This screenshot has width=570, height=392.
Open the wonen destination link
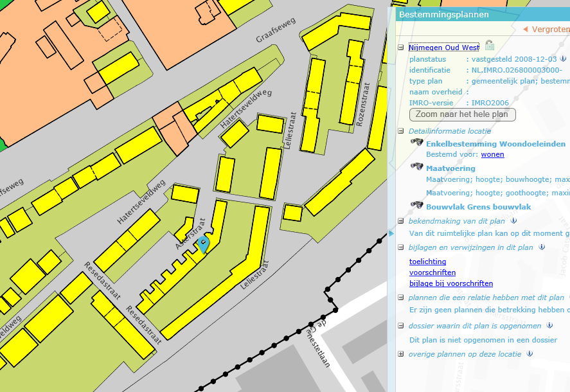(x=493, y=154)
